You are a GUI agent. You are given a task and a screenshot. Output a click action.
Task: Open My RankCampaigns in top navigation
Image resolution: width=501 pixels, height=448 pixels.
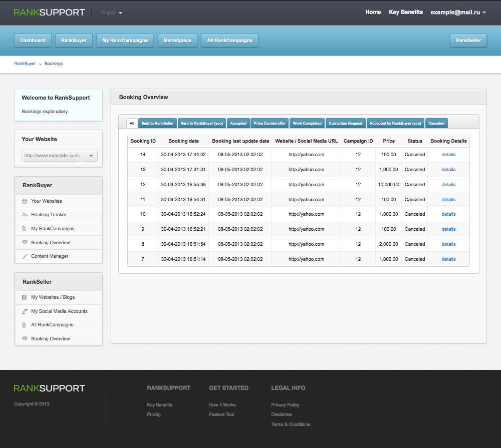tap(125, 41)
